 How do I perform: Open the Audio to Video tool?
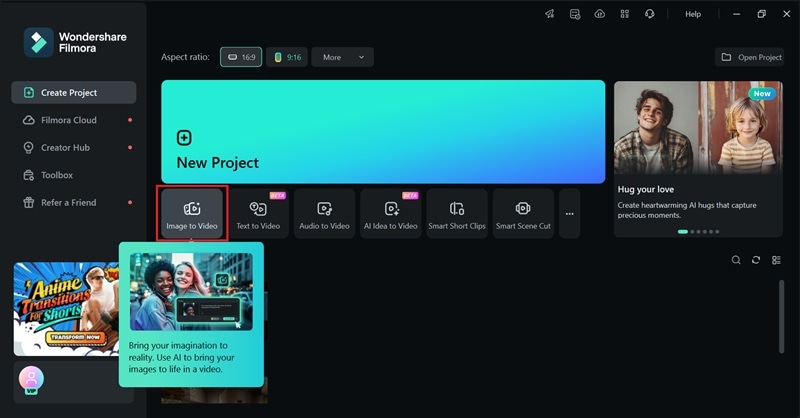[324, 213]
